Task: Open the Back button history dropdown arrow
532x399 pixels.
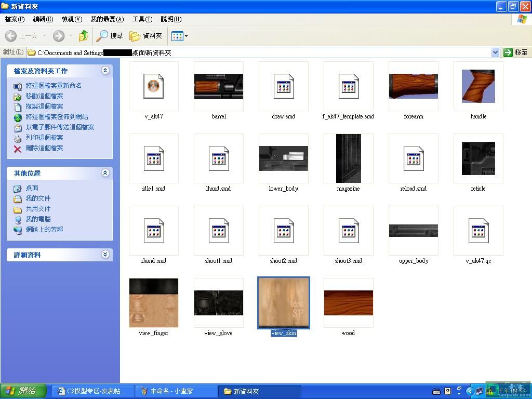Action: [44, 36]
